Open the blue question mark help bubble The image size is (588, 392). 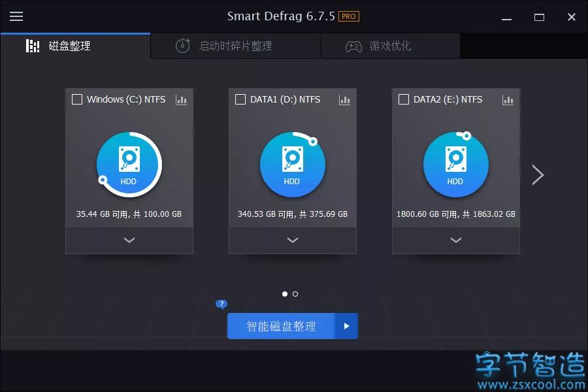221,304
